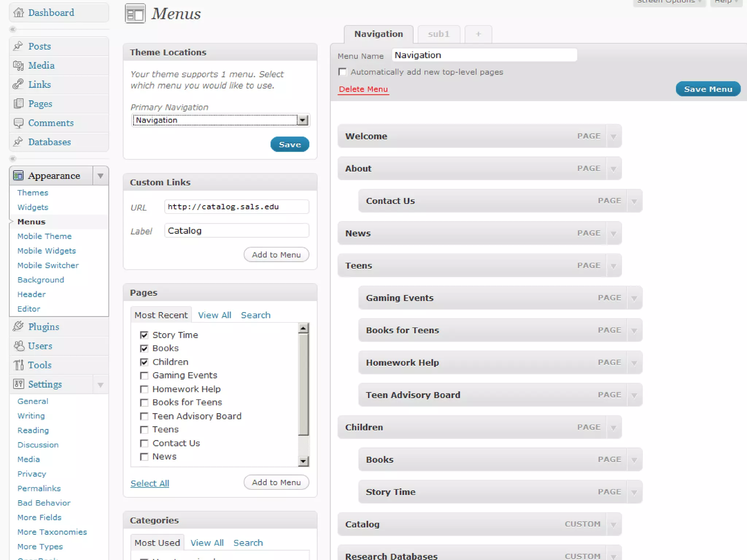This screenshot has height=560, width=747.
Task: Click the Links chain icon
Action: (18, 85)
